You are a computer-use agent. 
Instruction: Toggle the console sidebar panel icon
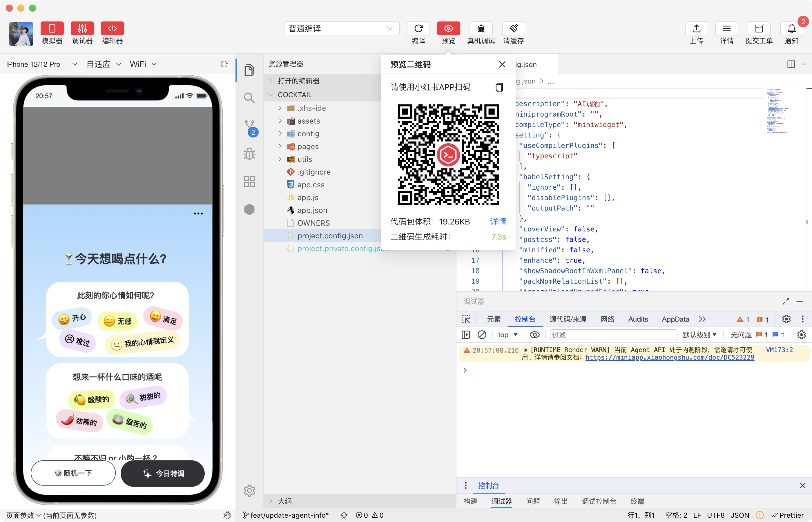point(466,335)
